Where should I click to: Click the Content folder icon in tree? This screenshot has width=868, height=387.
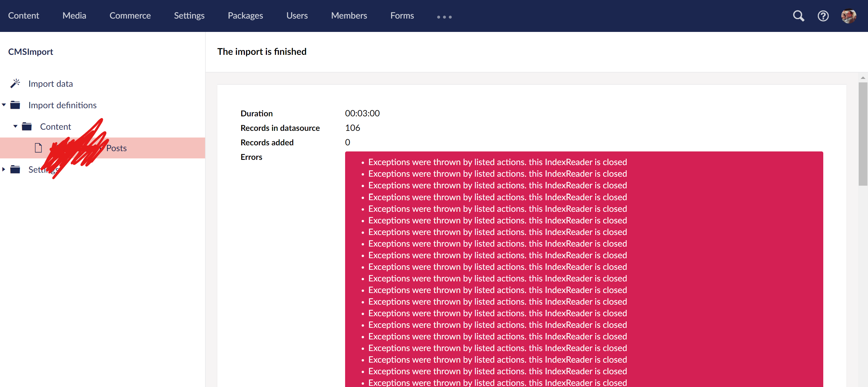27,126
